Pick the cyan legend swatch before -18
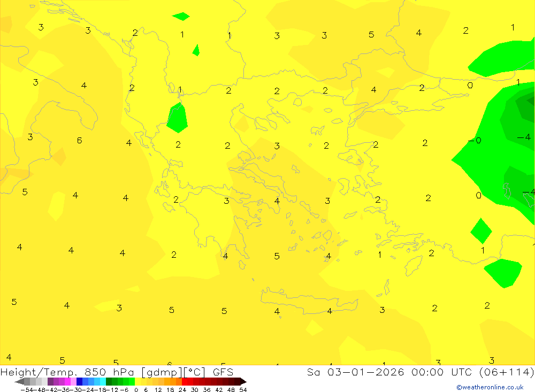This screenshot has width=535, height=392. [103, 381]
